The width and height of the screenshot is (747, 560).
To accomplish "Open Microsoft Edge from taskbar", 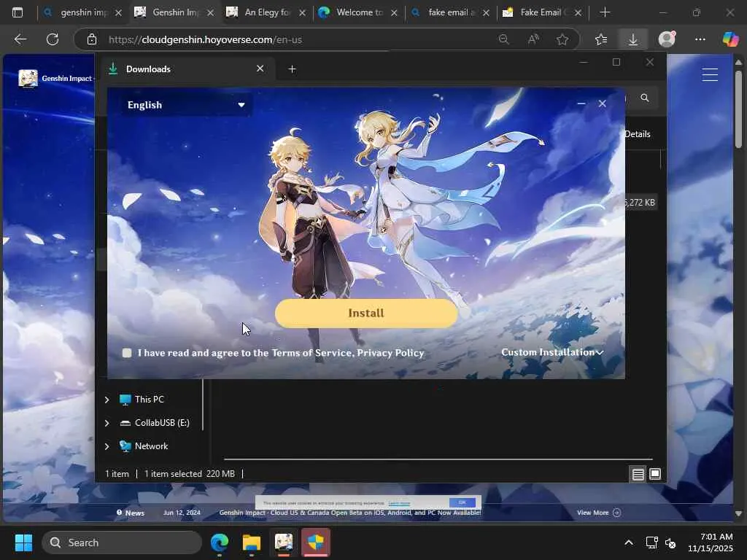I will (x=219, y=542).
